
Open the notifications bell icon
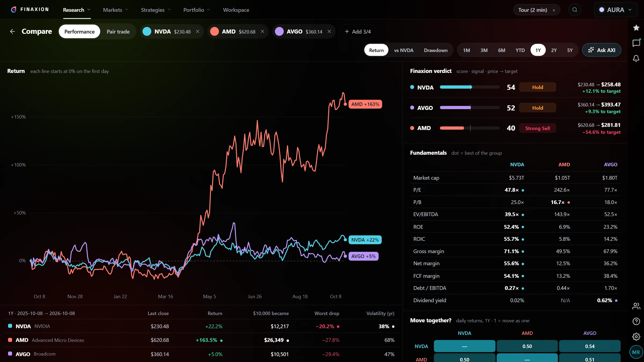point(636,58)
